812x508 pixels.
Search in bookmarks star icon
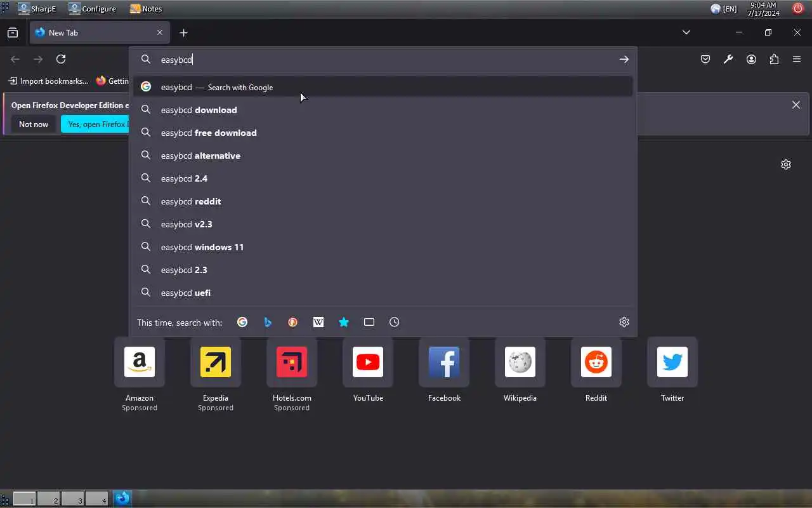point(344,322)
